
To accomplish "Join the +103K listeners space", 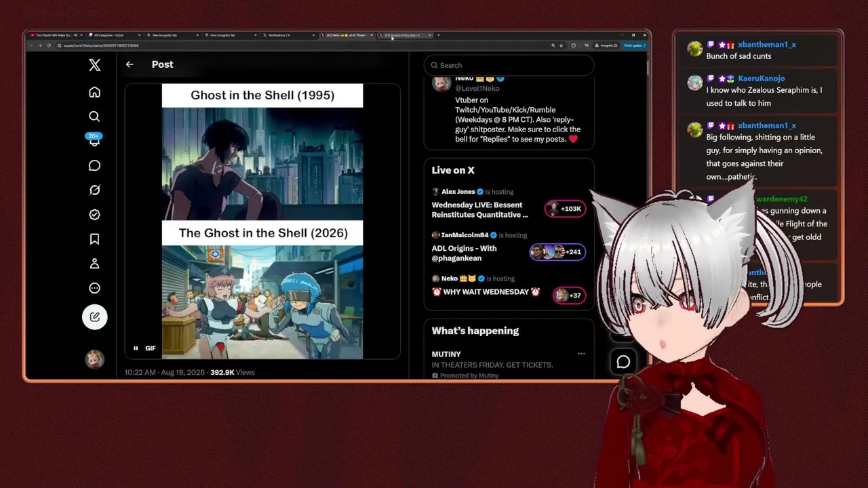I will [x=565, y=209].
